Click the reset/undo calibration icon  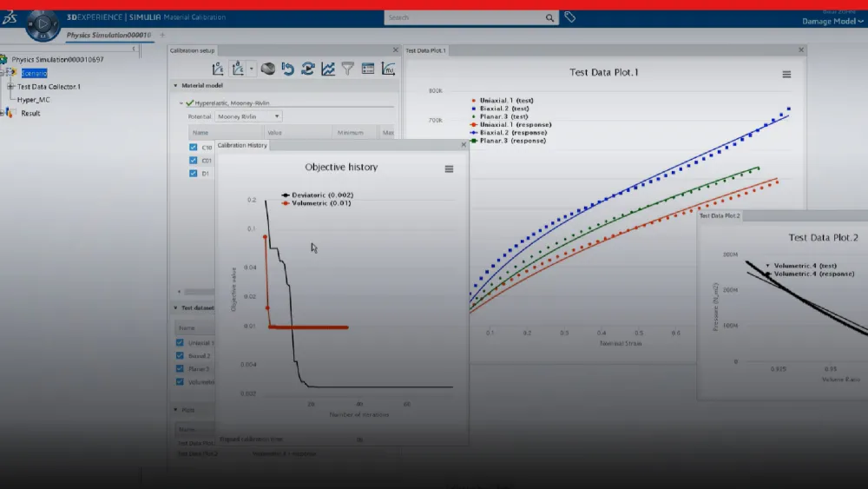(288, 69)
